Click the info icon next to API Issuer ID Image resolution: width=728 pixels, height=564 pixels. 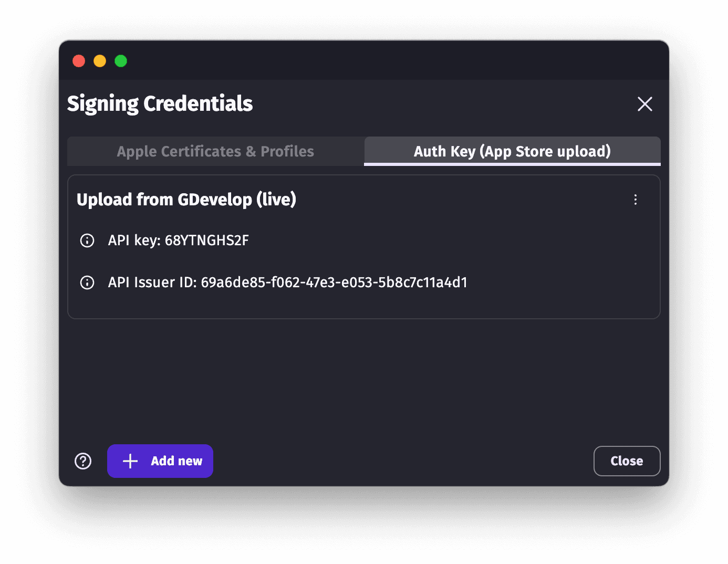[x=87, y=283]
